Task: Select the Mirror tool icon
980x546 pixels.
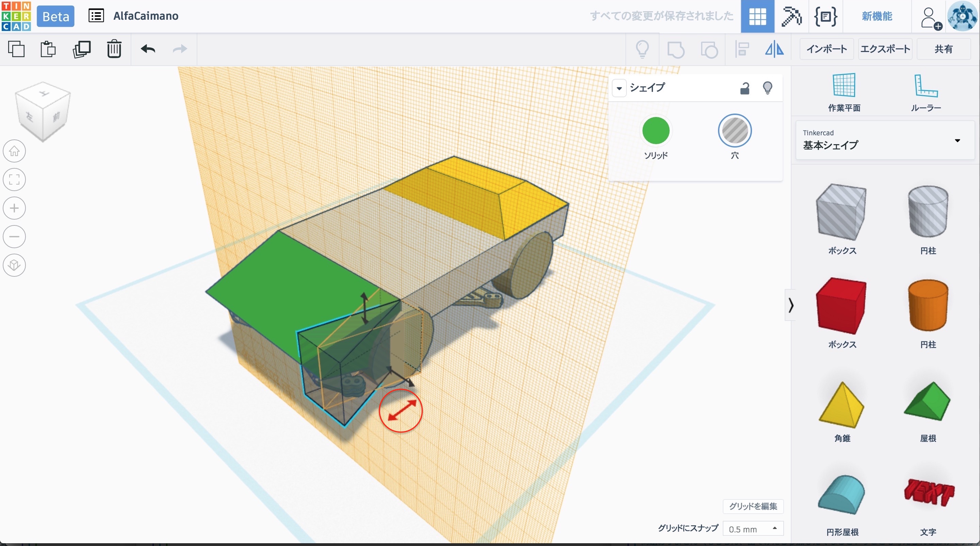Action: click(774, 49)
